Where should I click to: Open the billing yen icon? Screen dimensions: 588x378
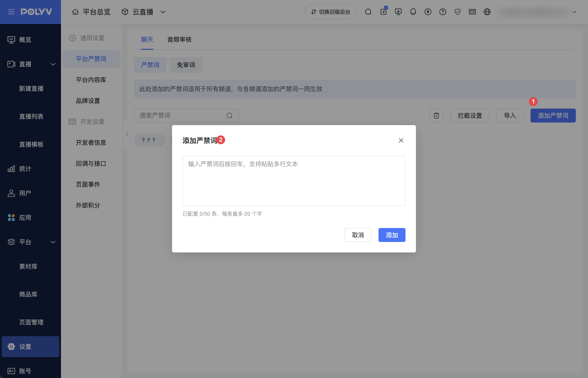click(x=428, y=12)
